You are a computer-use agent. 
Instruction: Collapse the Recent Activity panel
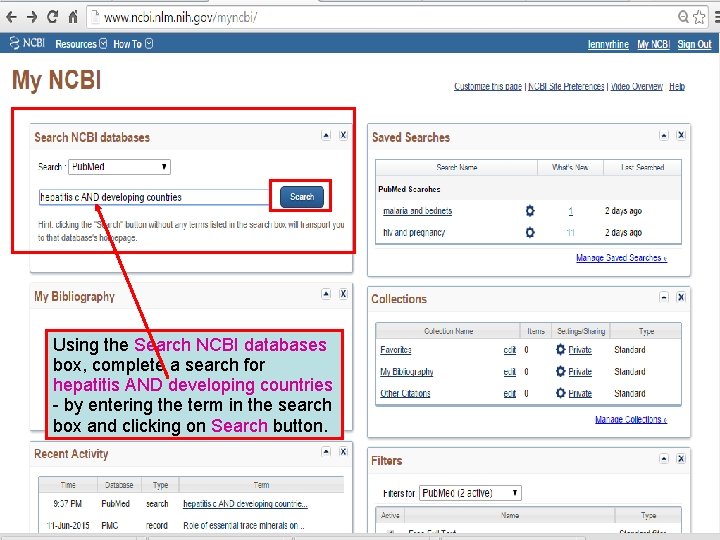(326, 452)
